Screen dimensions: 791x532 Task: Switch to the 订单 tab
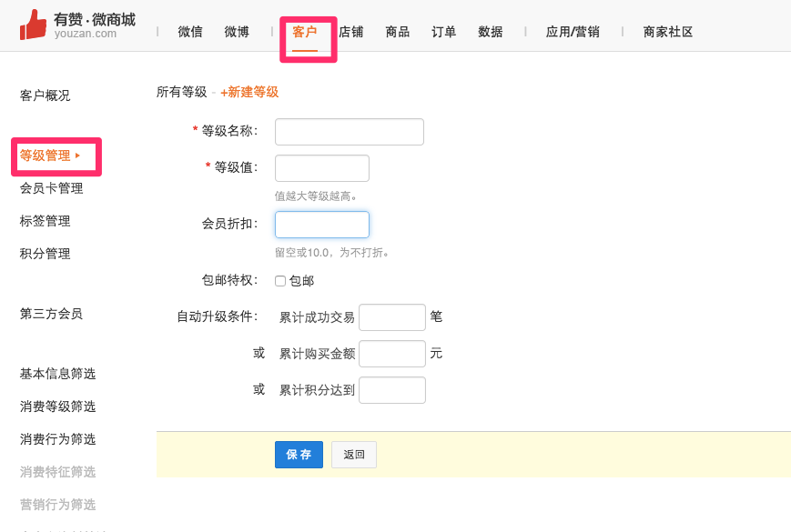click(x=443, y=31)
